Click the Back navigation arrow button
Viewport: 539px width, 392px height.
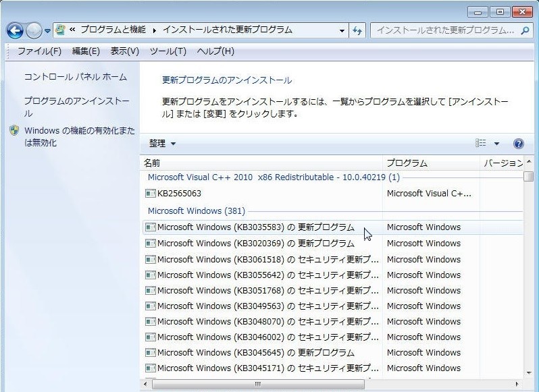(x=15, y=31)
